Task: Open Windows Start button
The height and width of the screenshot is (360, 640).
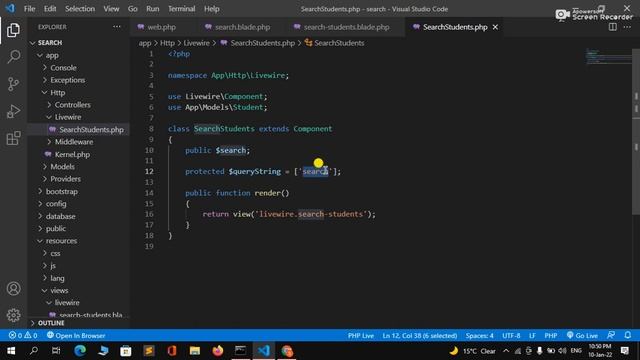Action: click(x=11, y=351)
